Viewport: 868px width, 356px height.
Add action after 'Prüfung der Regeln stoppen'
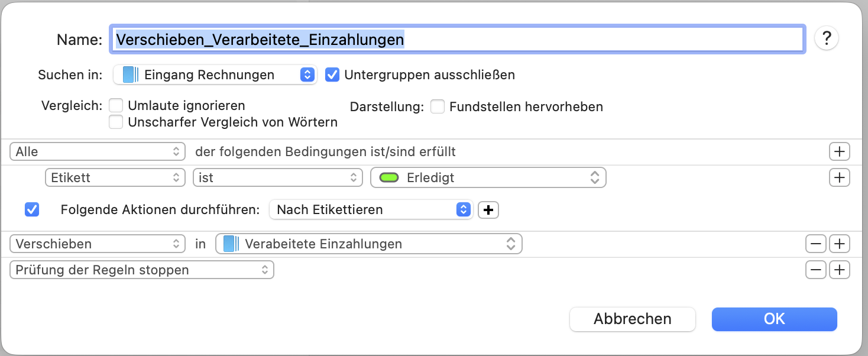point(839,270)
